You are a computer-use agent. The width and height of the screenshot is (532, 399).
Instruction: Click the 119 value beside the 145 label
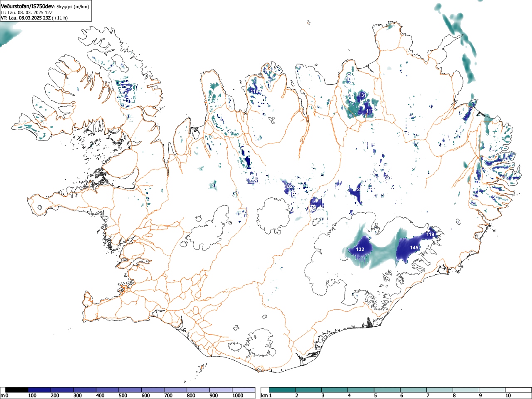click(430, 235)
